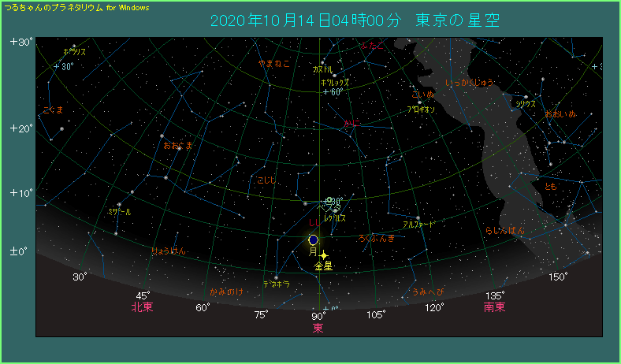621x364 pixels.
Task: Click the 金星 (Venus) label
Action: 323,267
